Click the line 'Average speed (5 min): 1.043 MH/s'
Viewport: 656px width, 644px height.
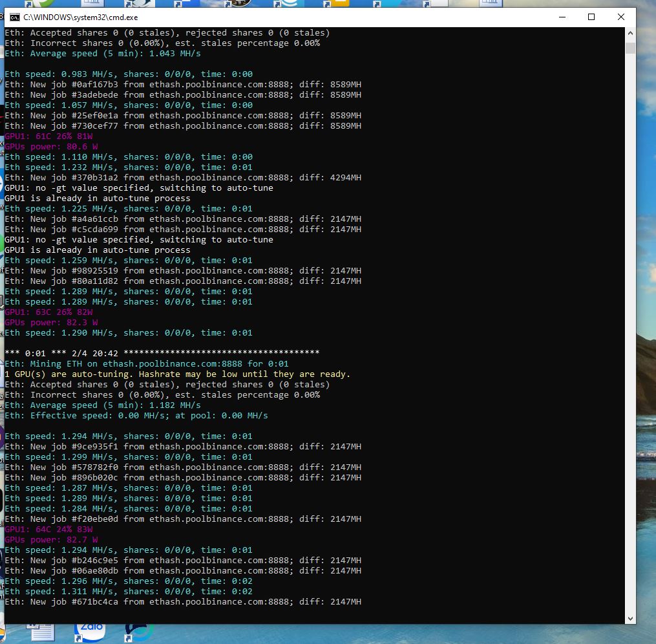[103, 54]
